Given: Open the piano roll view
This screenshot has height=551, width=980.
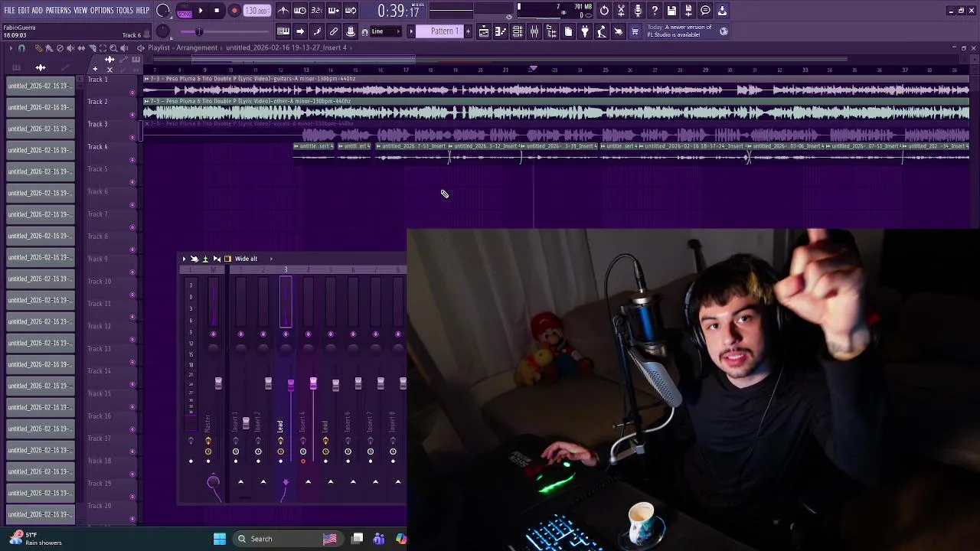Looking at the screenshot, I should pos(501,31).
